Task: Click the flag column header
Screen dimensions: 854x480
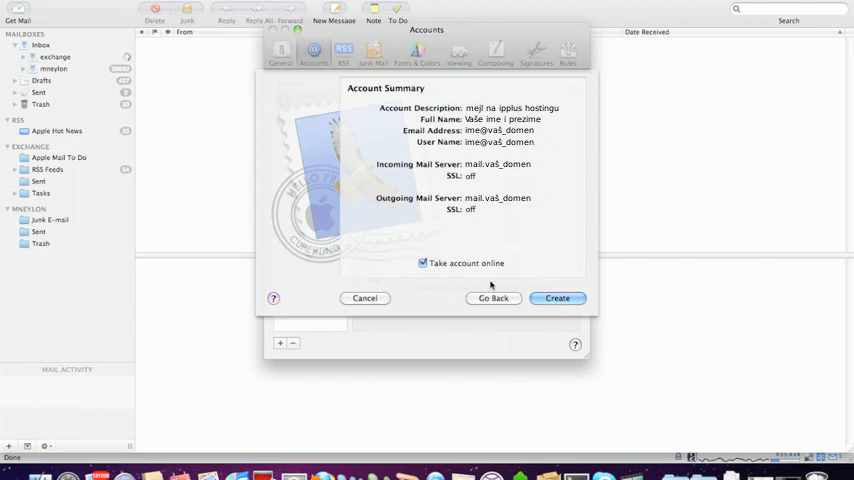Action: coord(155,32)
